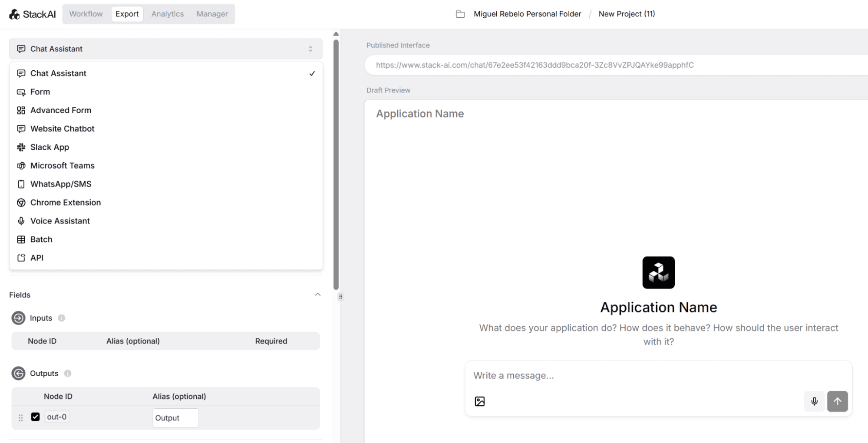Click the API export icon
Screen dimensions: 868x443
point(21,258)
